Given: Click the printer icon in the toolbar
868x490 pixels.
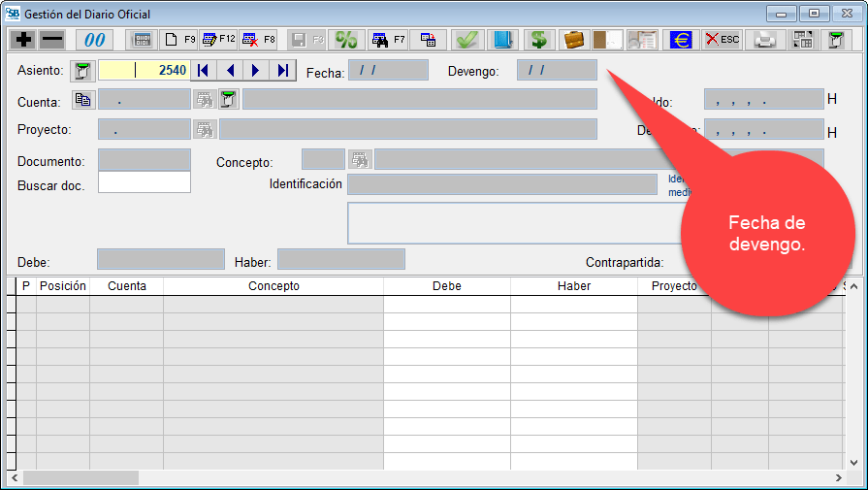Looking at the screenshot, I should pos(766,40).
